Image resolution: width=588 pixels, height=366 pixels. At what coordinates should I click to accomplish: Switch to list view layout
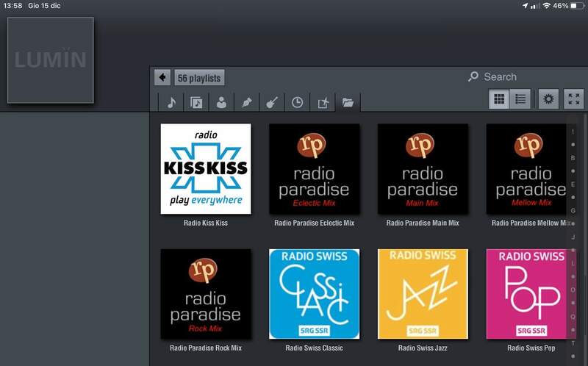[x=520, y=99]
